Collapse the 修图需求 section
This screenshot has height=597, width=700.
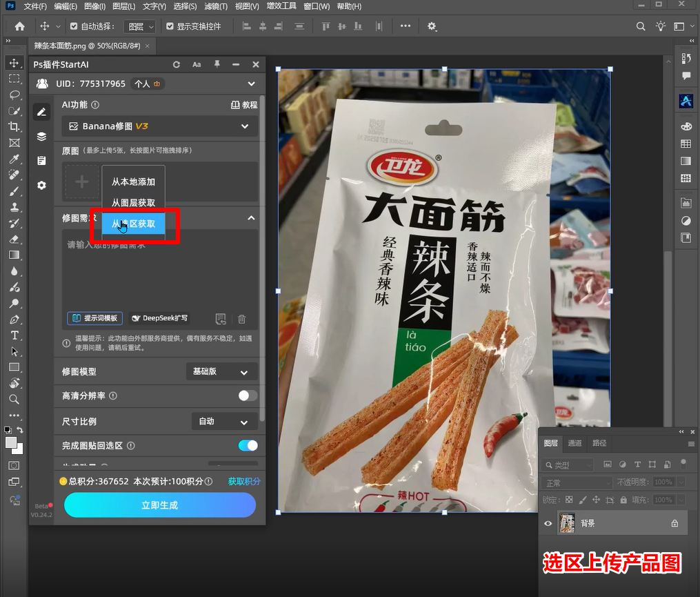(x=251, y=218)
